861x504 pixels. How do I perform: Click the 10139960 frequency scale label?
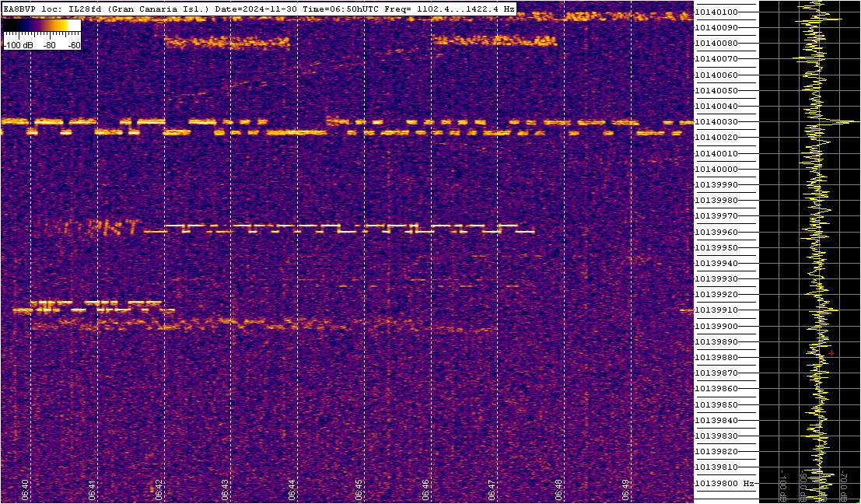pos(716,232)
